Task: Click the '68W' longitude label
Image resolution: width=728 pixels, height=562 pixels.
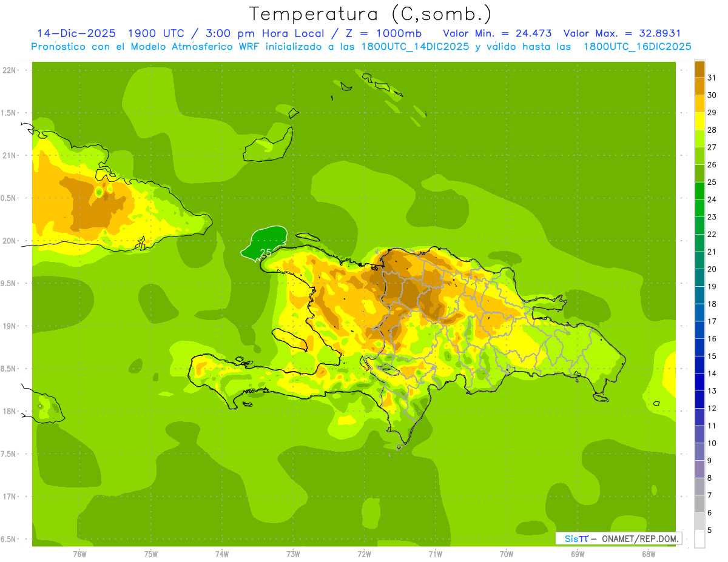Action: click(649, 554)
